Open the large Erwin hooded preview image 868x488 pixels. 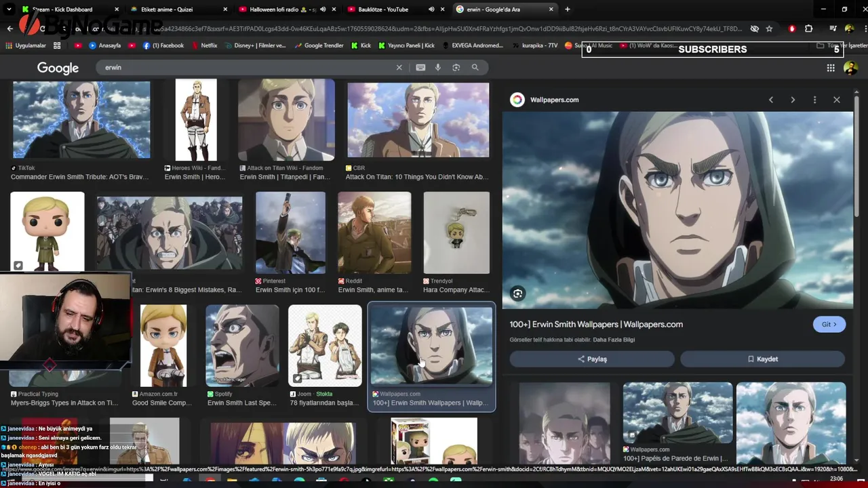677,210
